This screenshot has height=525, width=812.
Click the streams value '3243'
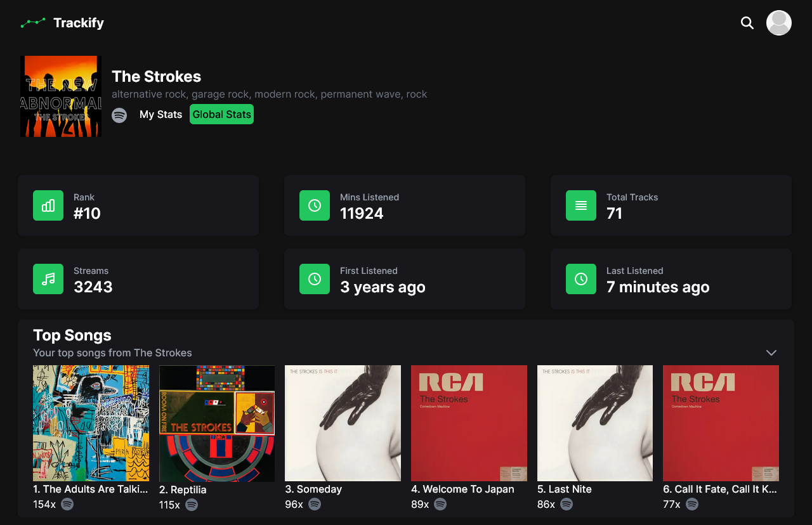pos(93,287)
